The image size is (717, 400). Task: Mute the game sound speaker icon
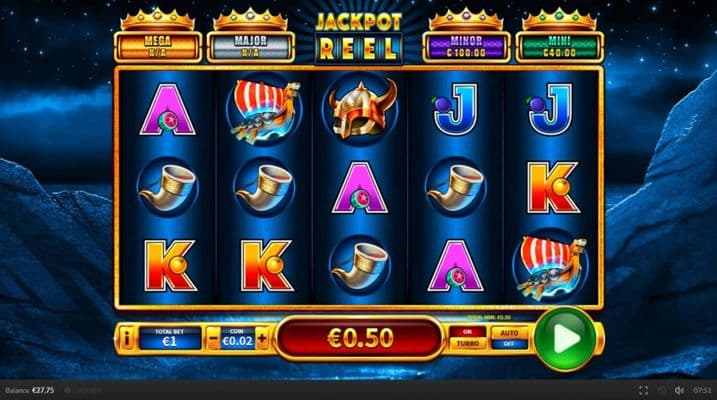tap(679, 390)
